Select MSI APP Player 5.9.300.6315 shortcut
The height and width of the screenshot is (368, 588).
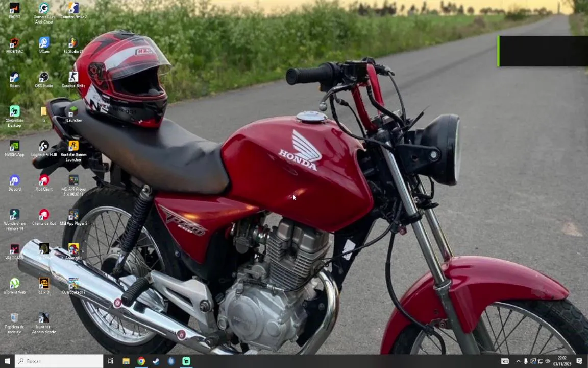pyautogui.click(x=73, y=186)
